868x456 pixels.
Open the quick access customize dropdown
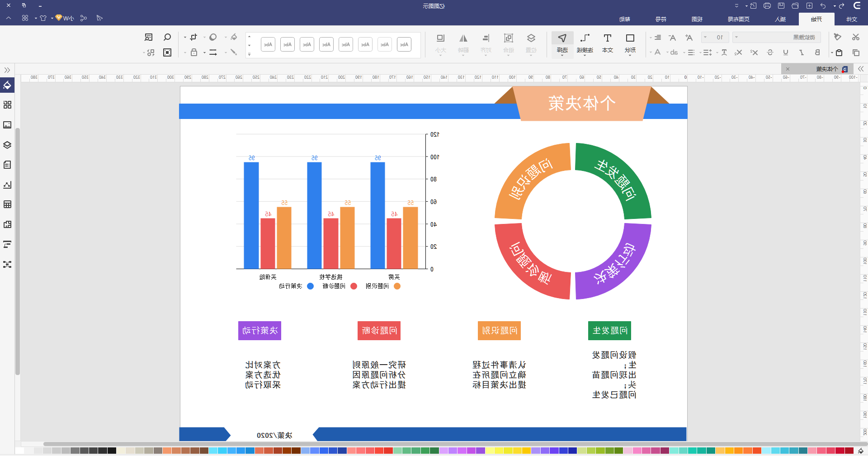(x=737, y=6)
